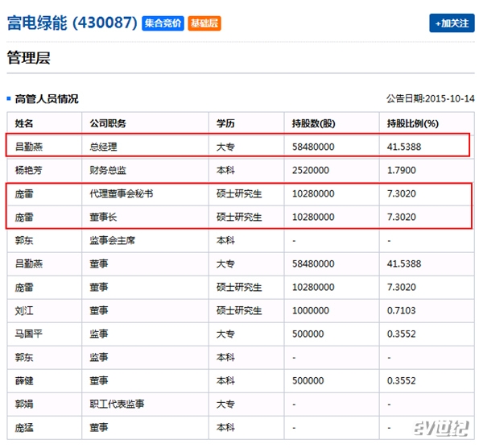This screenshot has height=448, width=483.
Task: Click the 基础层 badge
Action: (204, 23)
